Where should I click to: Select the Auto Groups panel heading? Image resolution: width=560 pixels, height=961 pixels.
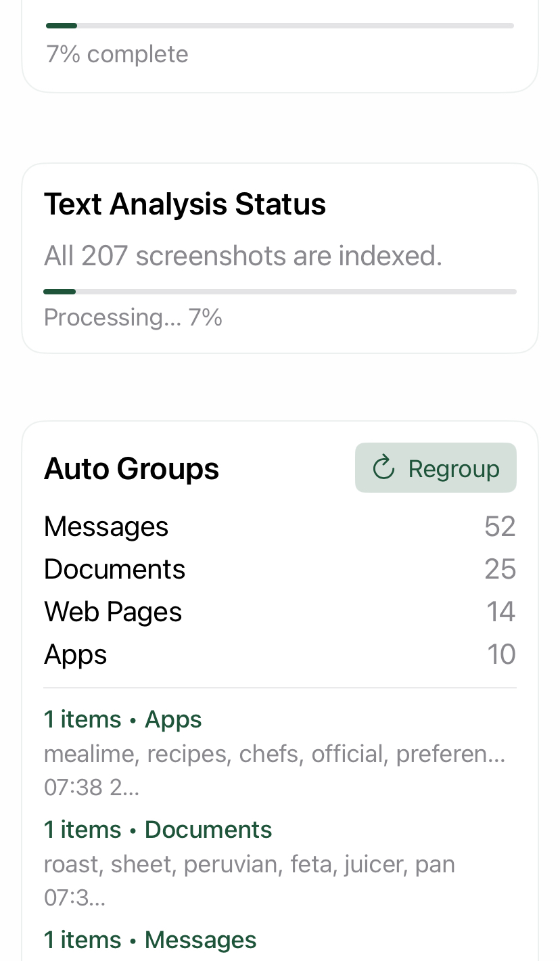pos(131,468)
